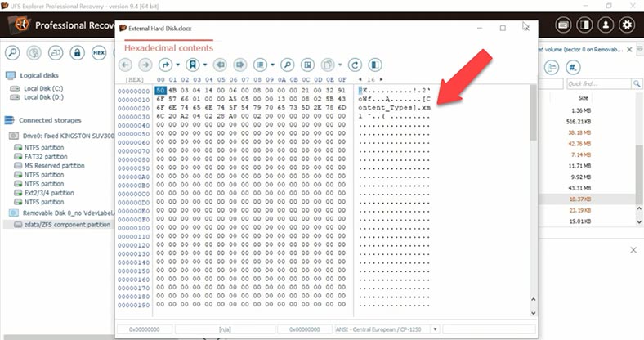Click the disk pie chart icon in main toolbar
This screenshot has width=644, height=340.
[34, 53]
